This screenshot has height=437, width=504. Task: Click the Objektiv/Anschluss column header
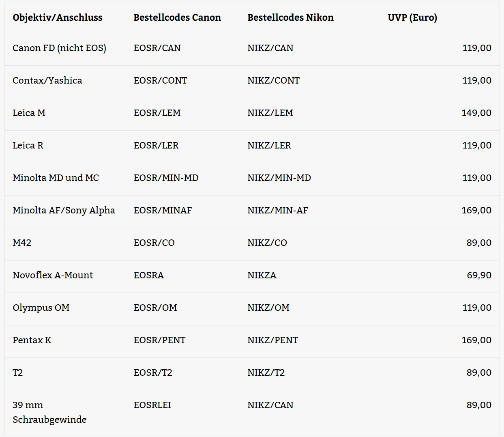pyautogui.click(x=58, y=17)
